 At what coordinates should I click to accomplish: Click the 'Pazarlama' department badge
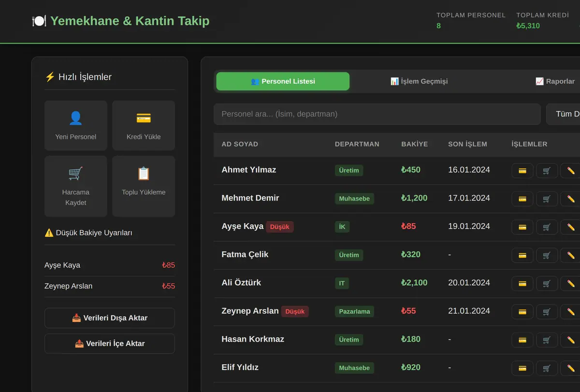pyautogui.click(x=354, y=312)
